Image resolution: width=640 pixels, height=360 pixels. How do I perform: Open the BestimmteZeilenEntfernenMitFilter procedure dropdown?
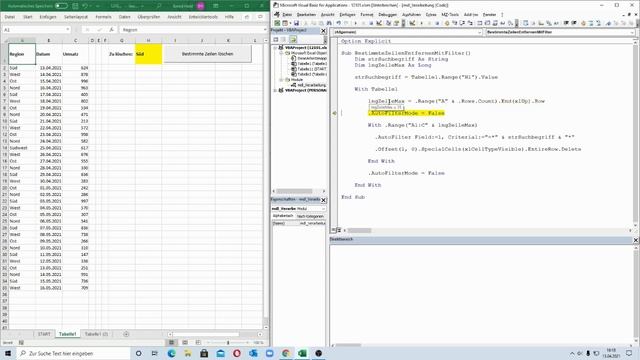(x=632, y=32)
